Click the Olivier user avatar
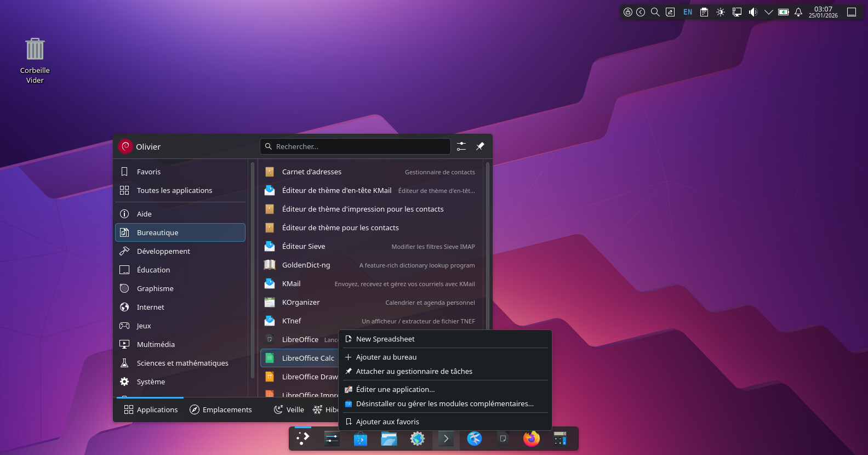Screen dimensions: 868x455 click(x=125, y=146)
